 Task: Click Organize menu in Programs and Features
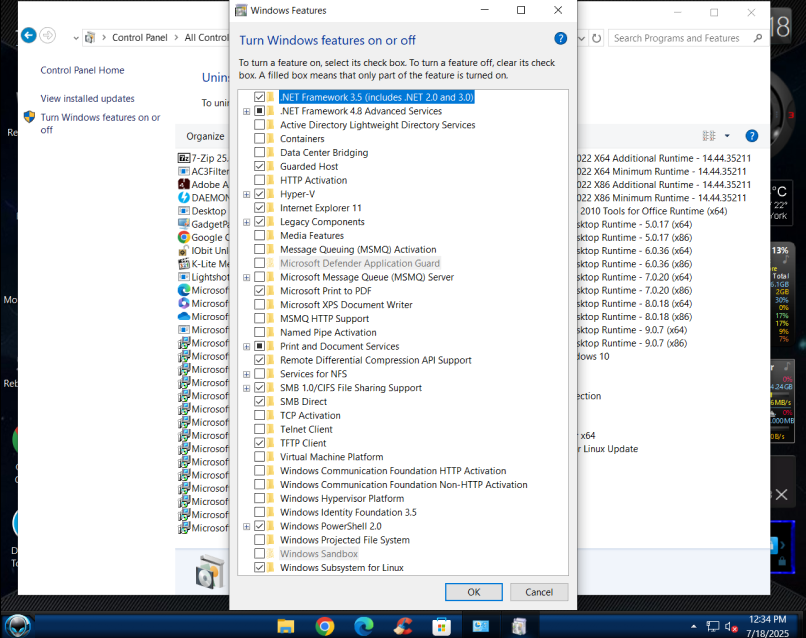[x=205, y=136]
